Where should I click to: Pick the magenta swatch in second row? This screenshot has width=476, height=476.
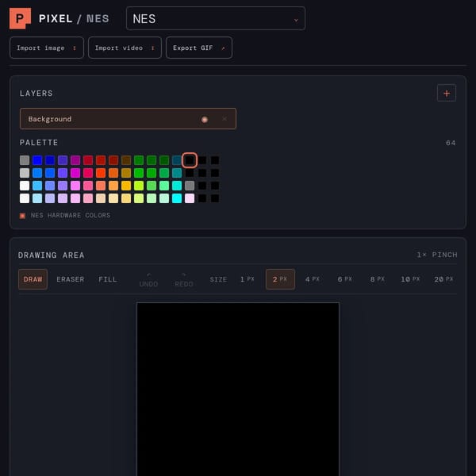[75, 173]
